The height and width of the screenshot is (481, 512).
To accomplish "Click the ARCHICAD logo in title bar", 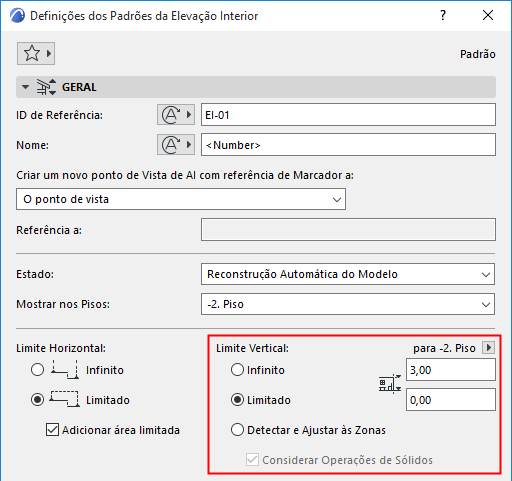I will click(x=17, y=16).
